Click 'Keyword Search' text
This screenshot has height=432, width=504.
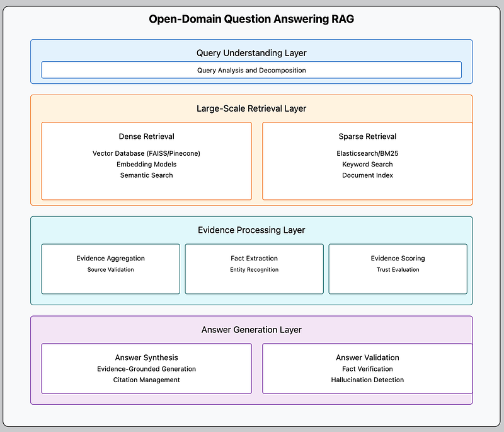367,165
